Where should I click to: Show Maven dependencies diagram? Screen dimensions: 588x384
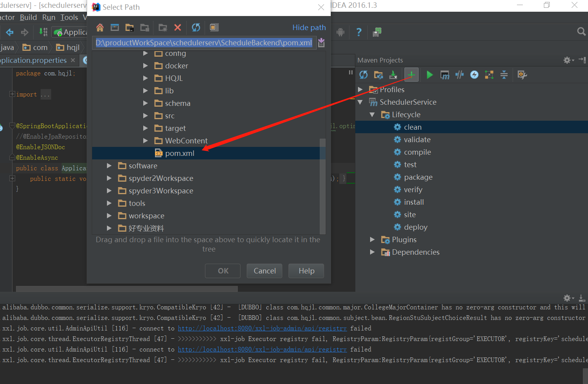489,75
